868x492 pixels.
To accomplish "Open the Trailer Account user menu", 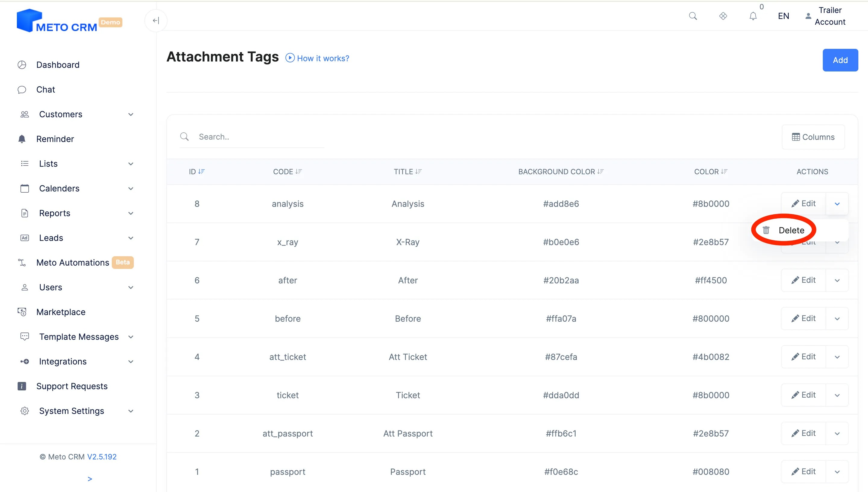I will (x=825, y=16).
